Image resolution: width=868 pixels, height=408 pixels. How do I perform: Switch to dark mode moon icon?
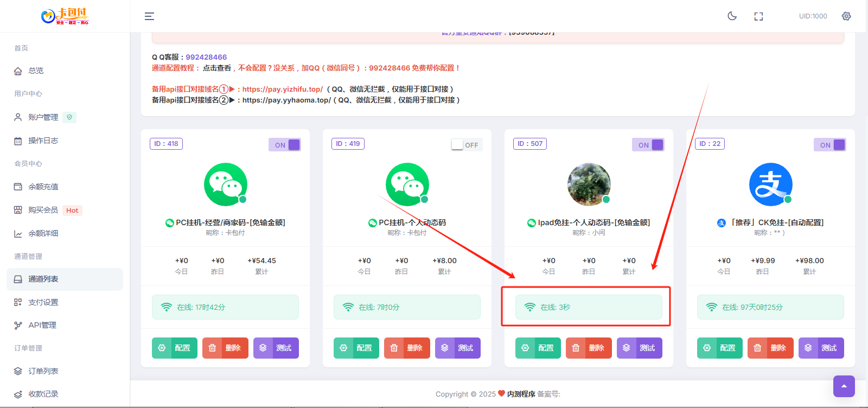732,16
